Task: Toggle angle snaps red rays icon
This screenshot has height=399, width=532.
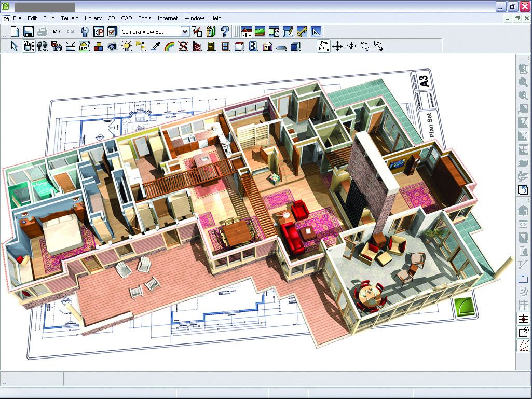Action: pos(523,346)
